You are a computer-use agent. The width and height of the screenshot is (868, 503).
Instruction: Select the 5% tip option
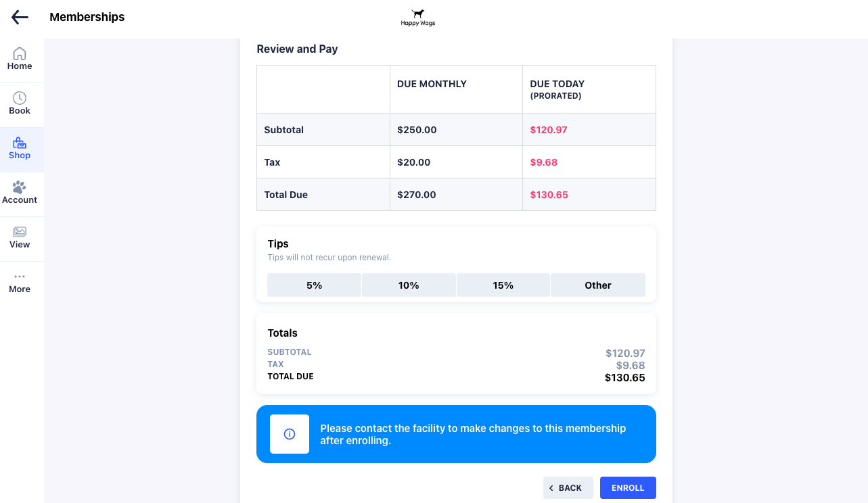point(314,285)
